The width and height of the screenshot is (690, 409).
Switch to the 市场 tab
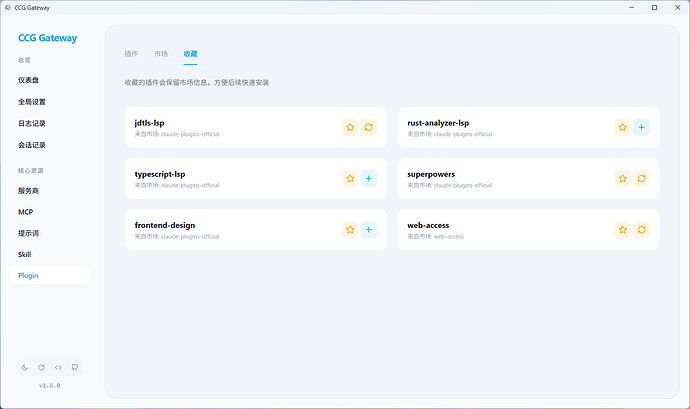[161, 54]
